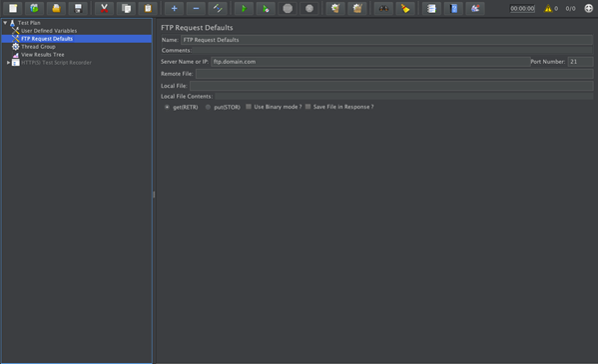Click the Server Name or IP field
598x364 pixels.
370,62
